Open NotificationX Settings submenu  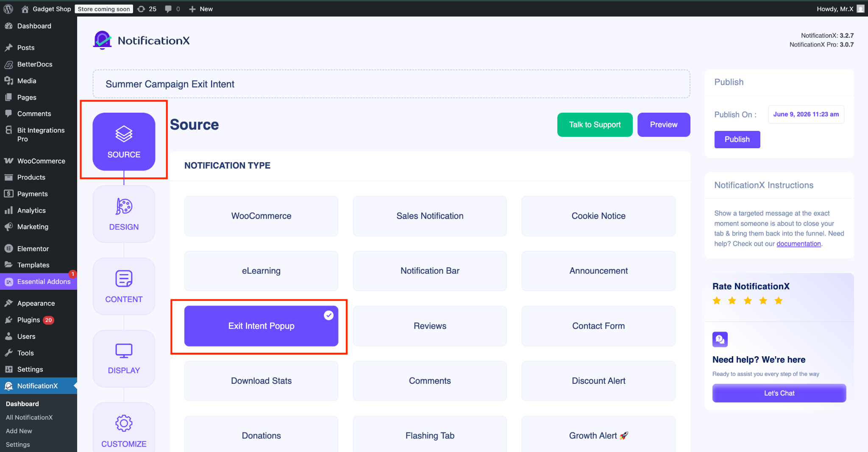point(18,444)
